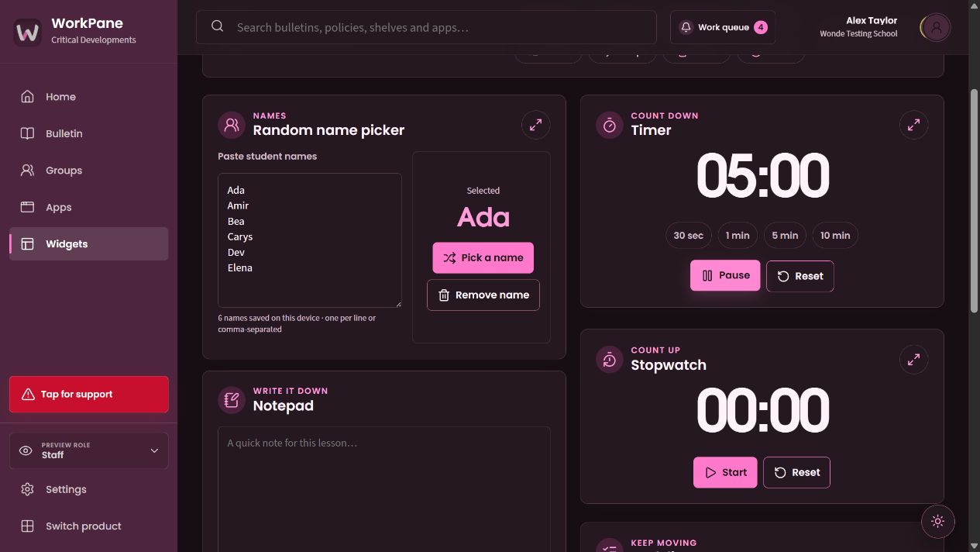Click the search magnifier icon
The width and height of the screenshot is (980, 552).
pyautogui.click(x=218, y=26)
